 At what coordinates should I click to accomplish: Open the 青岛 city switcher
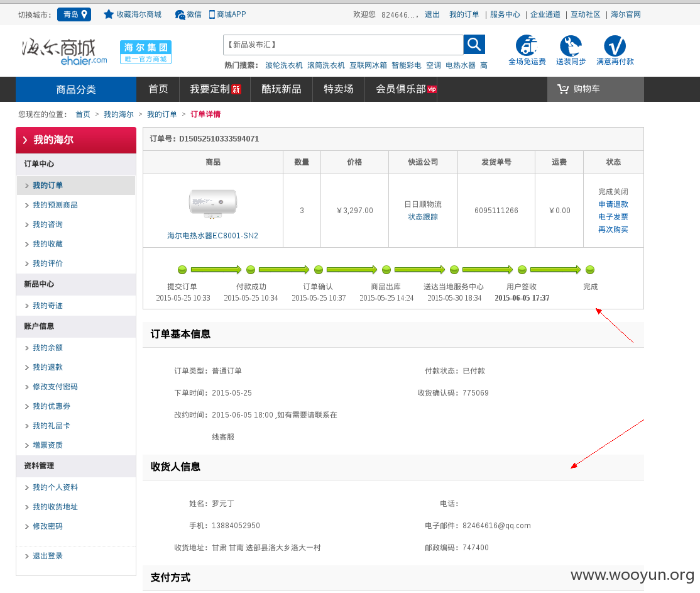(74, 14)
